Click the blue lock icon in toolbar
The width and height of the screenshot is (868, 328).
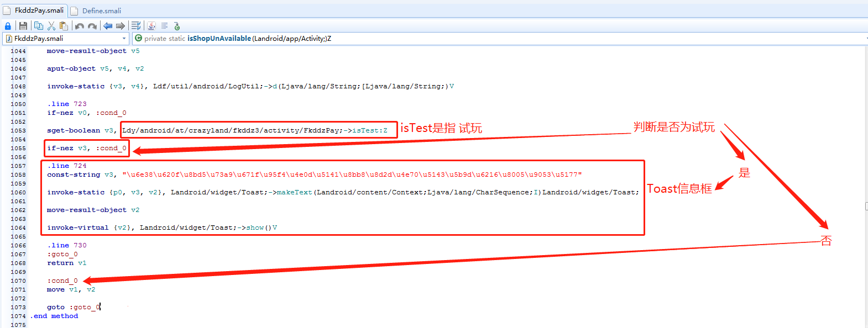(8, 26)
